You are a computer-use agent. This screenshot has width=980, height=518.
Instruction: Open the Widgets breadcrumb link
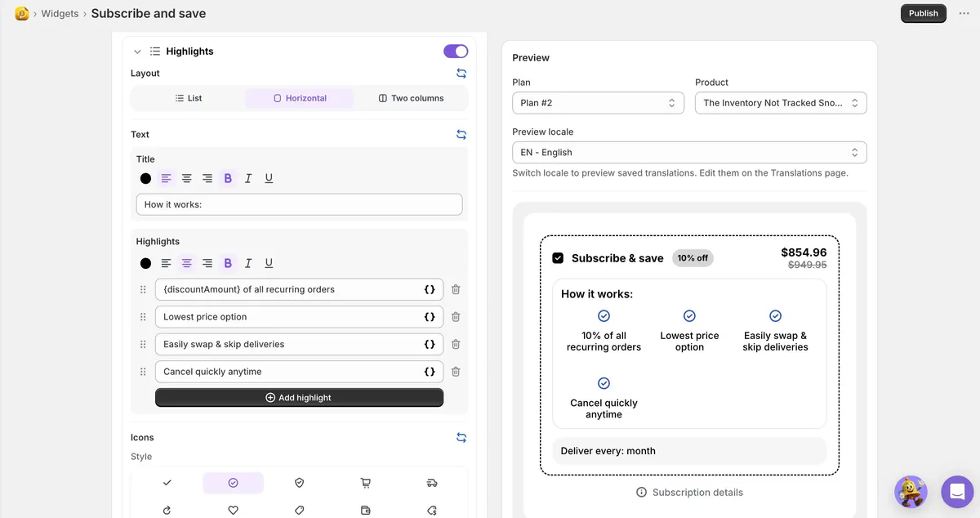pyautogui.click(x=60, y=14)
